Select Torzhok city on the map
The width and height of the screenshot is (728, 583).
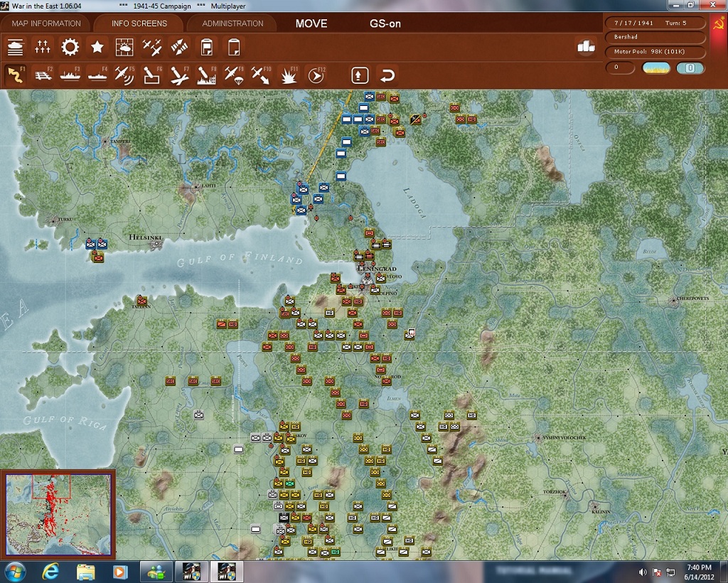pyautogui.click(x=564, y=496)
